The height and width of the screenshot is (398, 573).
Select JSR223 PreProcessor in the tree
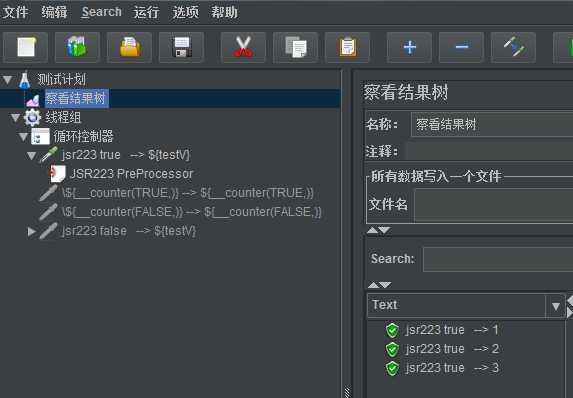tap(131, 174)
